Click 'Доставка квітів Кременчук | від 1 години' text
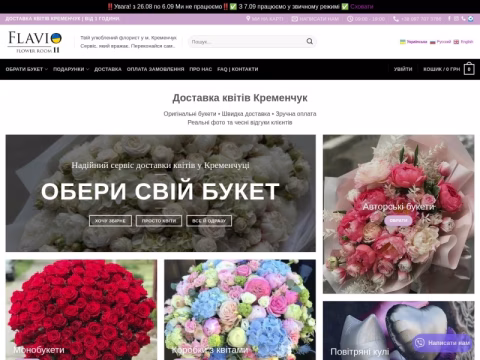Screen dimensions: 480x360 click(62, 19)
